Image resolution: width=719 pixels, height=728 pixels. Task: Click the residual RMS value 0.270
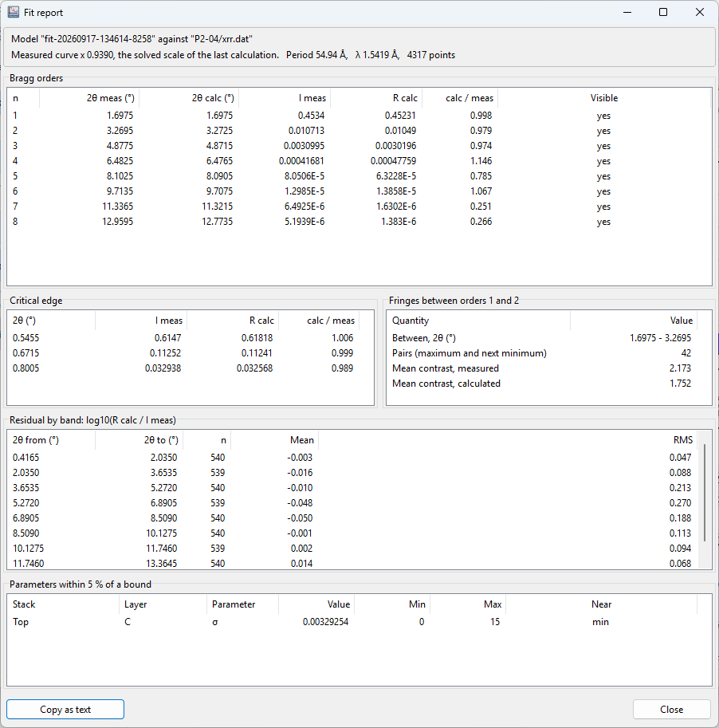pyautogui.click(x=680, y=503)
